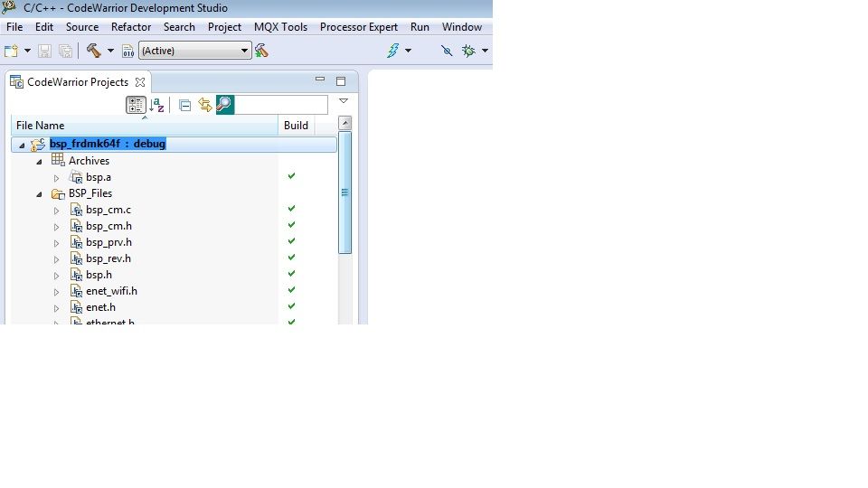868x488 pixels.
Task: Select the bsp.a file
Action: [x=98, y=177]
